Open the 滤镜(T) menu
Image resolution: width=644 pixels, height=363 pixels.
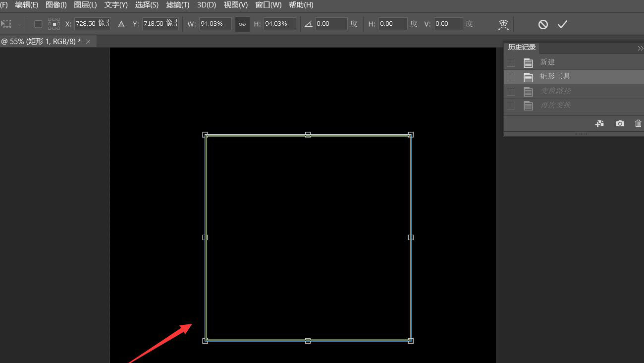pyautogui.click(x=178, y=5)
